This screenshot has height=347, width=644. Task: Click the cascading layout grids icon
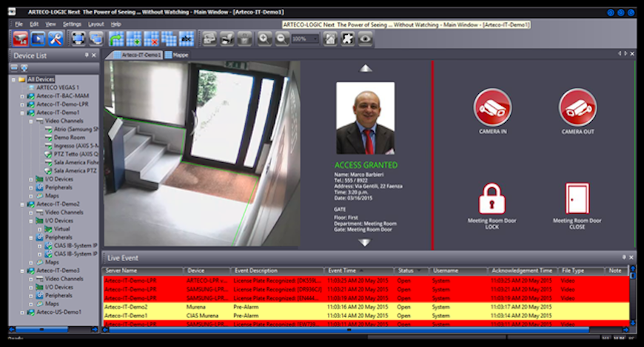click(169, 39)
